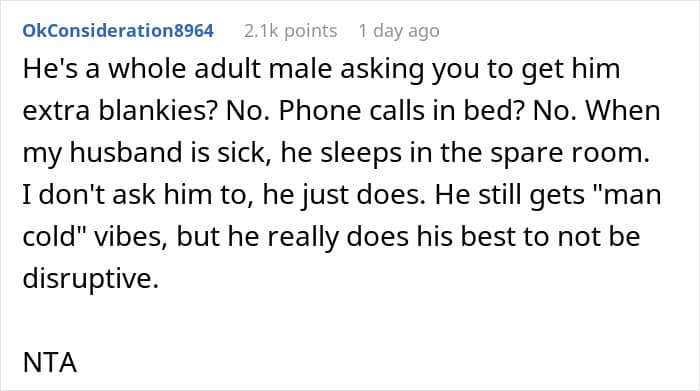
Task: Click the word 'cold"' starting fifth line
Action: (x=54, y=236)
